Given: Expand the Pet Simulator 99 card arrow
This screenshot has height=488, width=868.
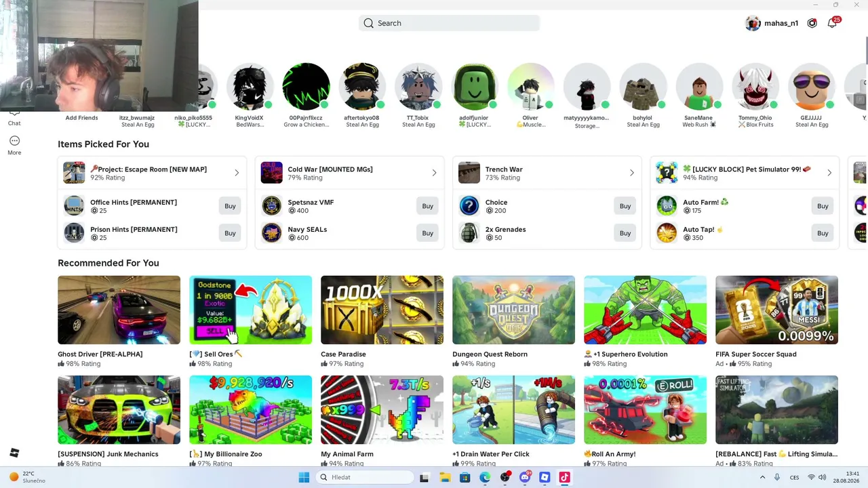Looking at the screenshot, I should (829, 173).
